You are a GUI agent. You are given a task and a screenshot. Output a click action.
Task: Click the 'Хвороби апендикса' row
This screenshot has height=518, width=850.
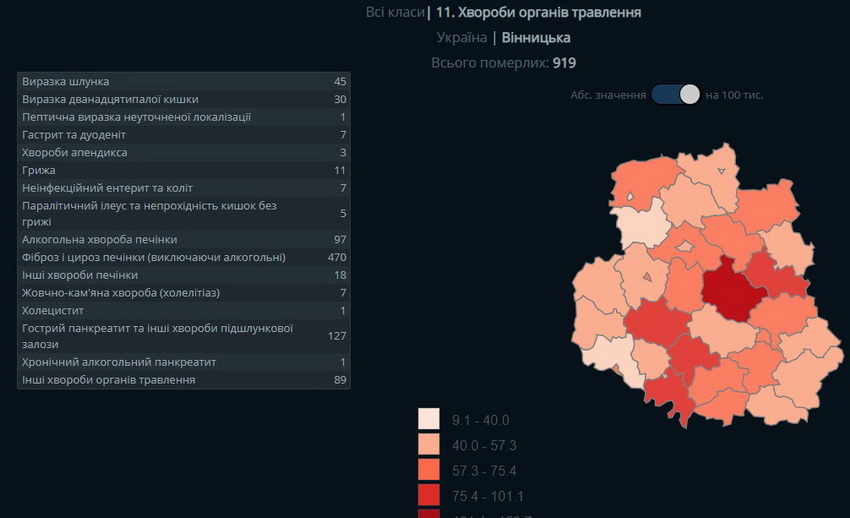pos(184,152)
